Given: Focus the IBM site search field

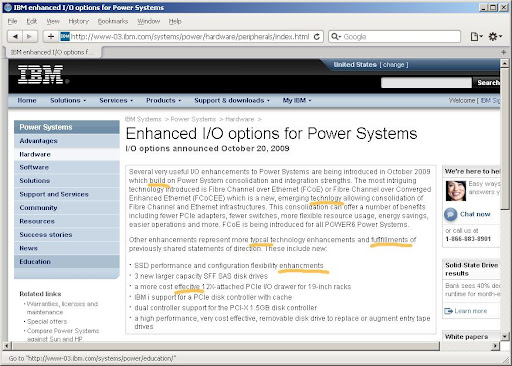Looking at the screenshot, I should 426,82.
